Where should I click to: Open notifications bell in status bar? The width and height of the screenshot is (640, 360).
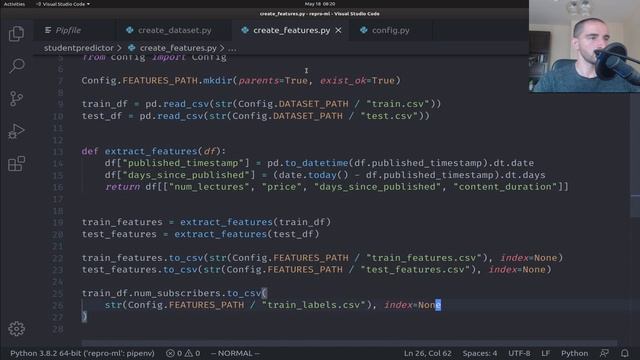pyautogui.click(x=624, y=353)
